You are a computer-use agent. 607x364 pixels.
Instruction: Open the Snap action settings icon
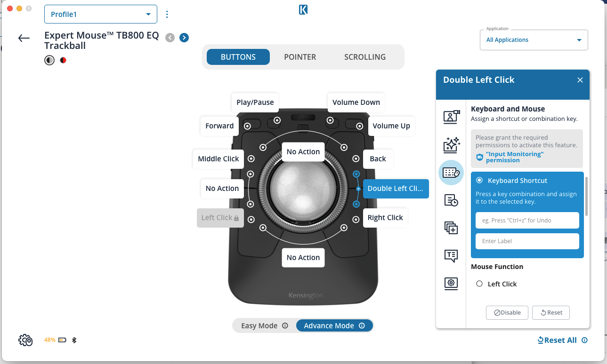451,117
